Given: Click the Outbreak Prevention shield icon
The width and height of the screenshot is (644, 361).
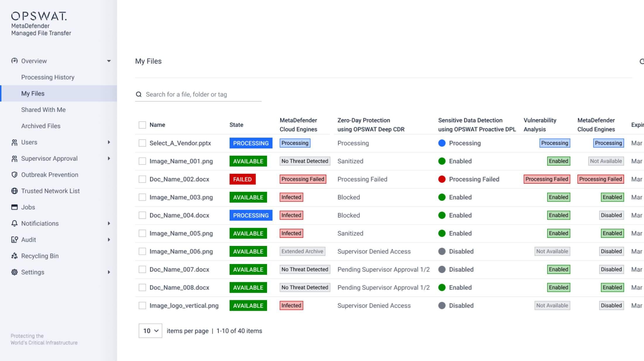Looking at the screenshot, I should [14, 175].
